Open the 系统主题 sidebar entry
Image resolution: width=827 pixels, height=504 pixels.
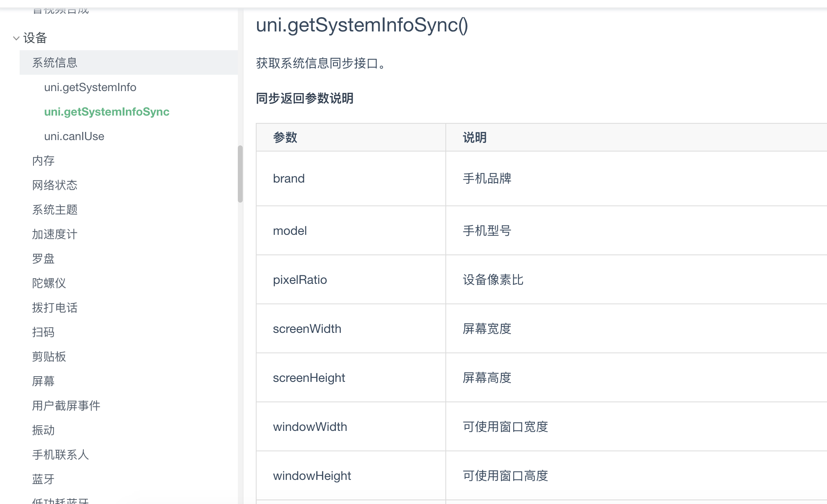coord(55,210)
